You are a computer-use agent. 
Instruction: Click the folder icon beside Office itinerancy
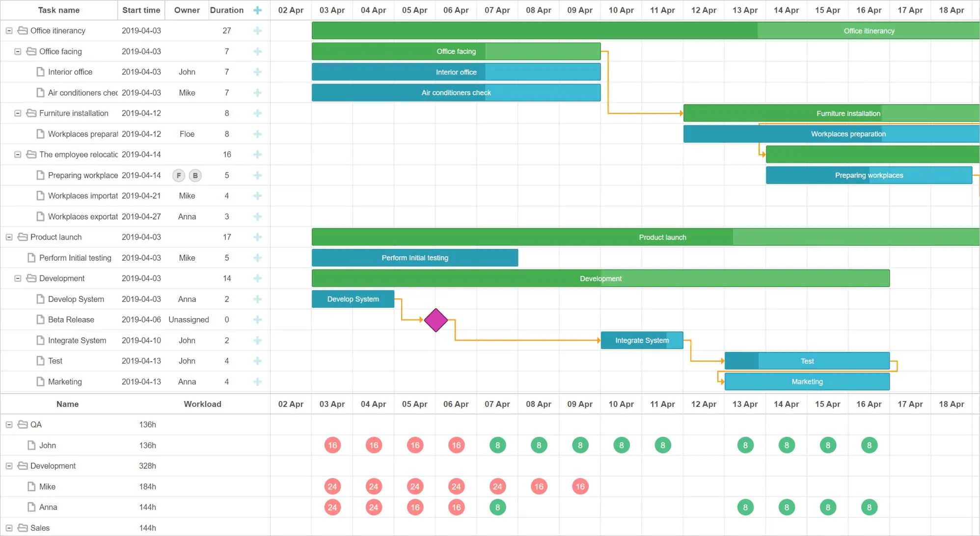22,30
